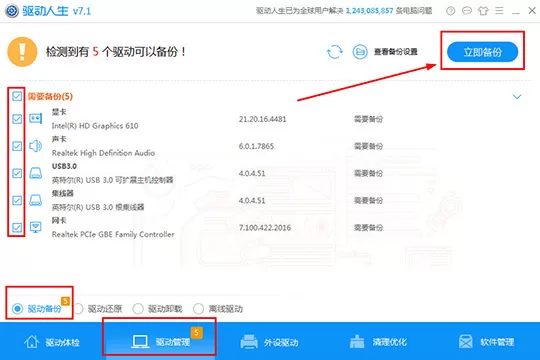
Task: Open 查看备份设置 link
Action: coord(396,52)
